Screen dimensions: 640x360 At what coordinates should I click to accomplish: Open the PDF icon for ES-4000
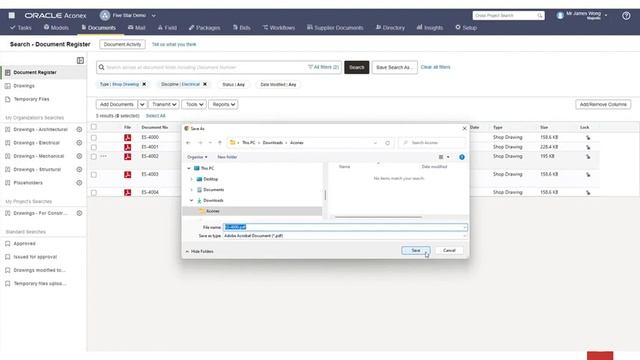tap(128, 138)
